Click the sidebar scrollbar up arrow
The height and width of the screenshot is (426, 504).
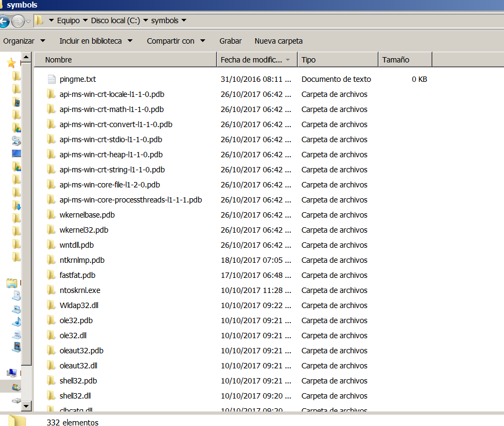click(x=26, y=57)
